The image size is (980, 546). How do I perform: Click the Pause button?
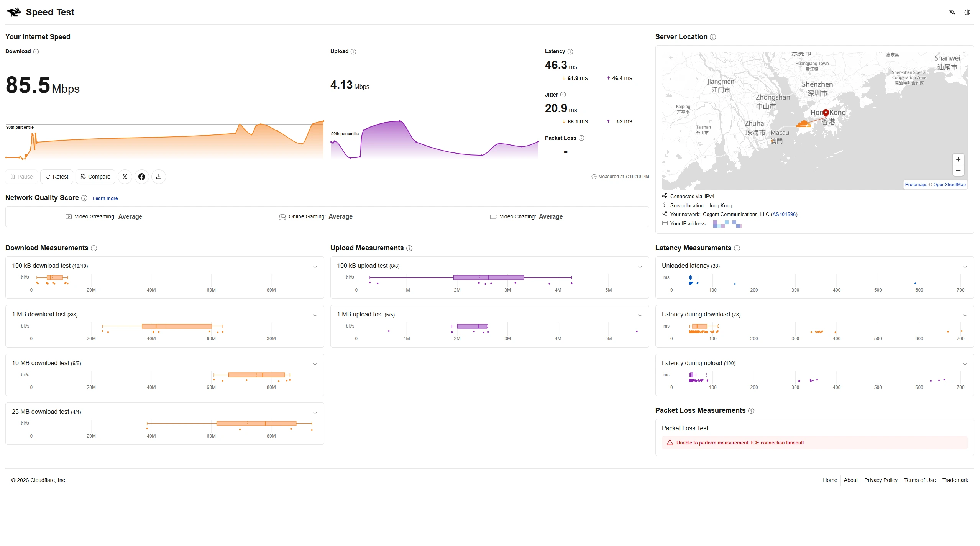pyautogui.click(x=22, y=177)
